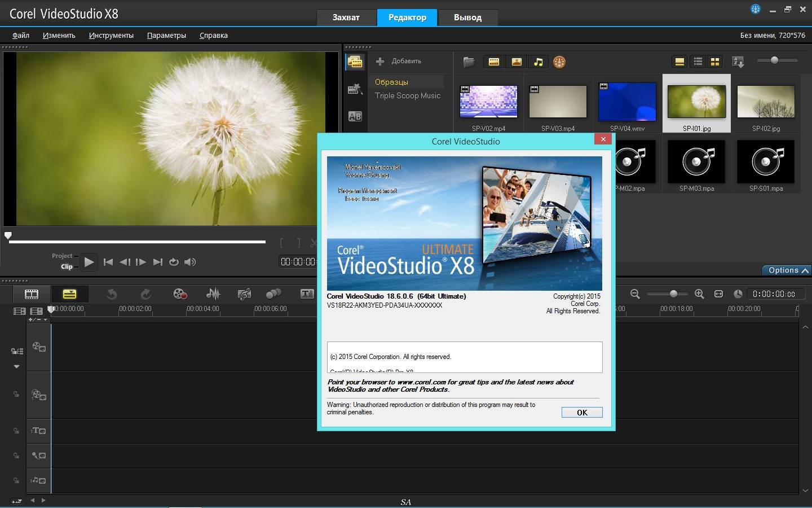Screen dimensions: 812x508
Task: Open the Инструменты menu
Action: [111, 35]
